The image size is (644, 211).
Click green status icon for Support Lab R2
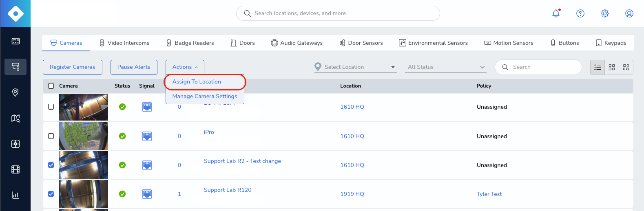click(x=122, y=165)
